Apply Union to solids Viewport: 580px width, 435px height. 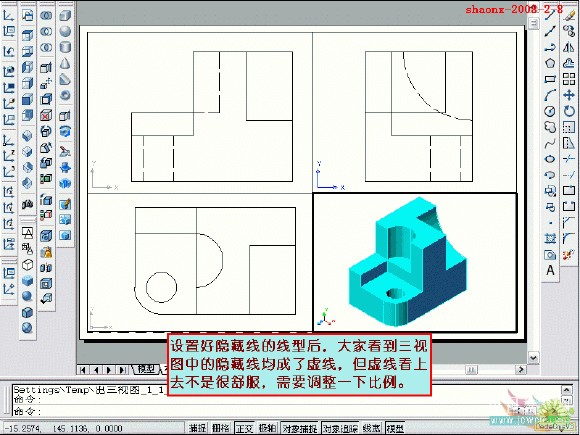coord(46,15)
